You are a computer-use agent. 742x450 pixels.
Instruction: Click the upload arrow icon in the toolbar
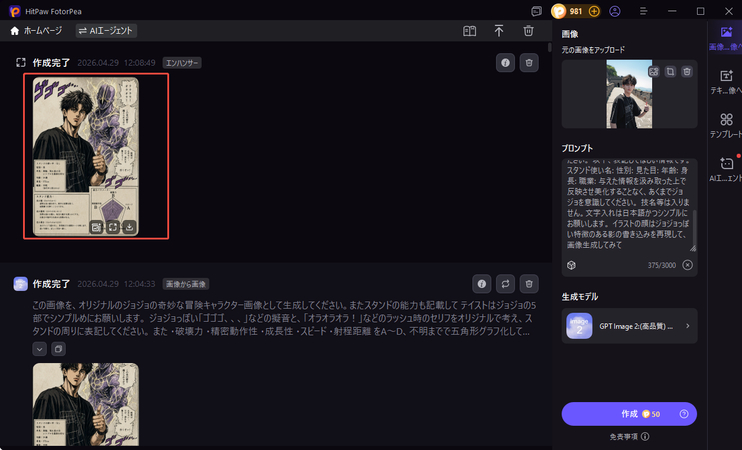(x=499, y=31)
